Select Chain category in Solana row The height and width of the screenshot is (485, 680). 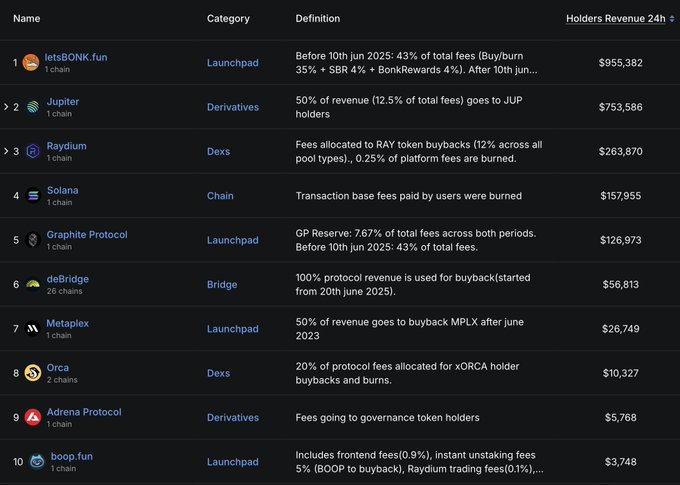220,196
